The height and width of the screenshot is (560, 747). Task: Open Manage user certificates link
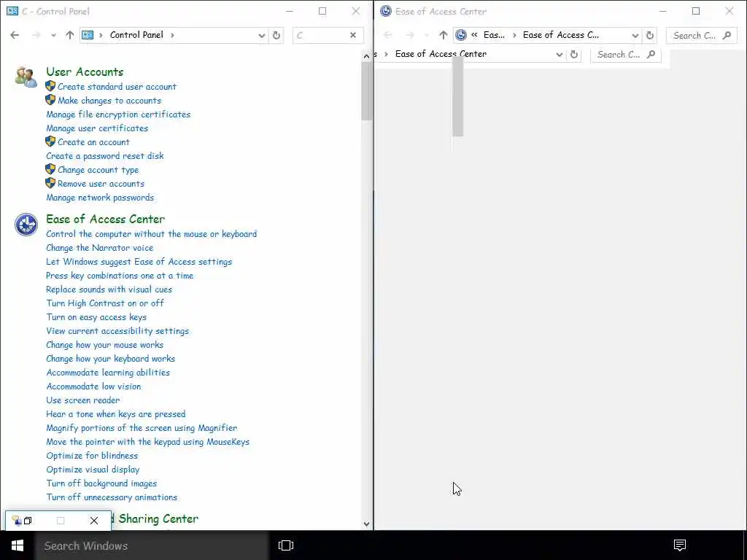(97, 128)
